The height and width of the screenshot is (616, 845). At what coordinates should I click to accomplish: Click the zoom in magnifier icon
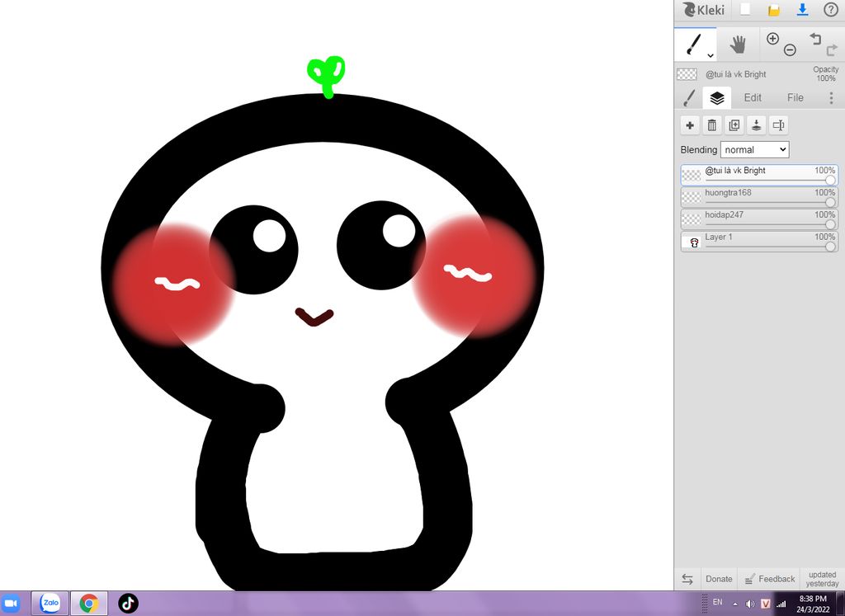(772, 39)
